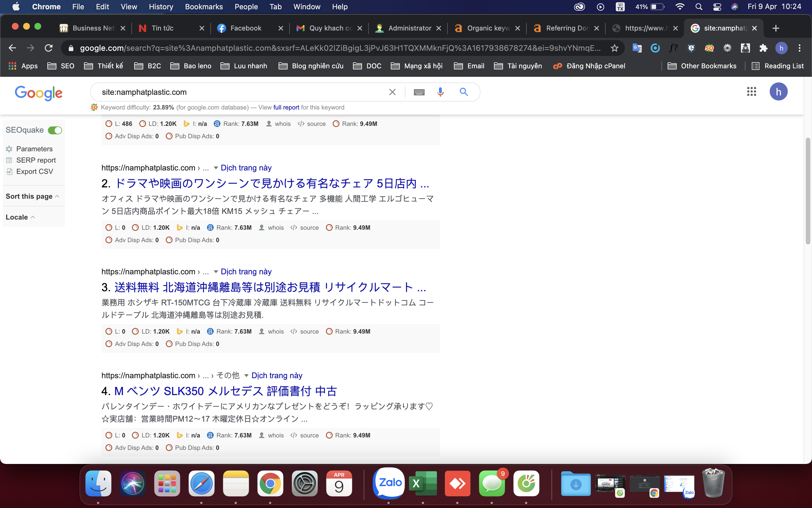
Task: View whois for result 4
Action: click(272, 435)
